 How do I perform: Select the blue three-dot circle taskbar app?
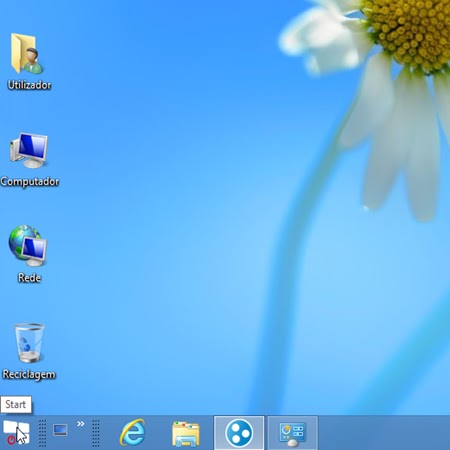(239, 433)
